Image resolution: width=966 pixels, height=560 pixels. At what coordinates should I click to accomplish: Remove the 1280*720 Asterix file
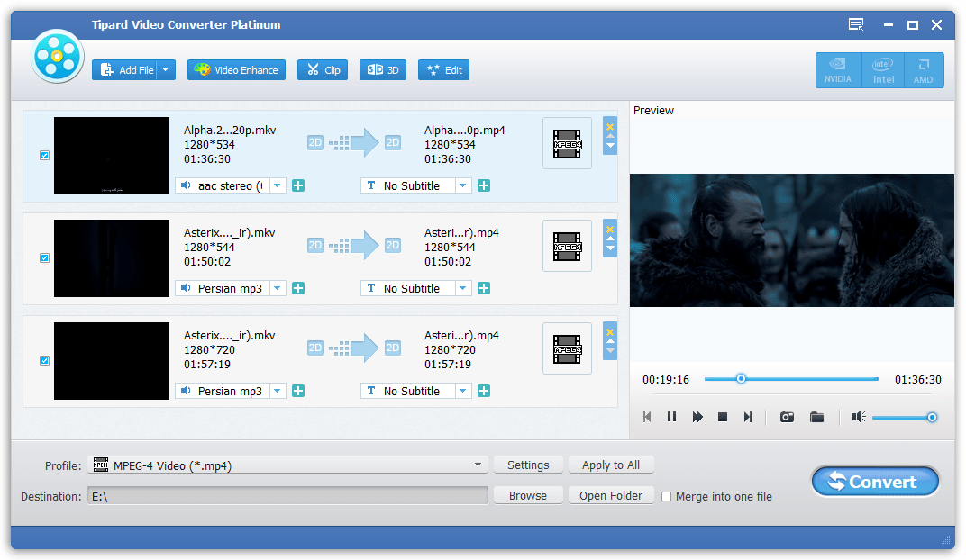point(610,333)
